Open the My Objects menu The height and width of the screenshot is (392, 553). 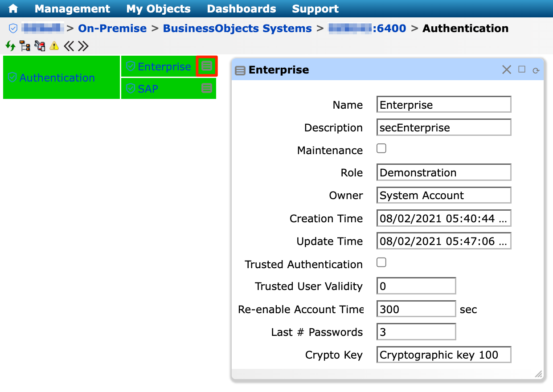coord(158,9)
